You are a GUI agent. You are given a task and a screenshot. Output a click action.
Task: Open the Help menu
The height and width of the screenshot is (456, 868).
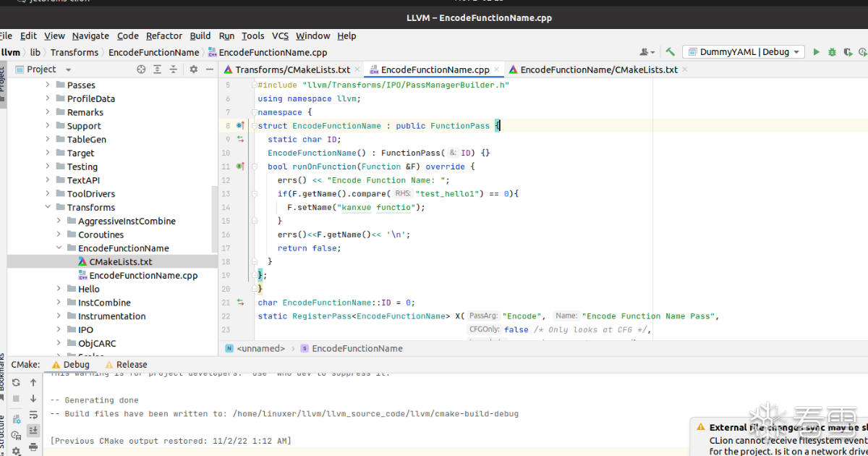click(x=346, y=35)
